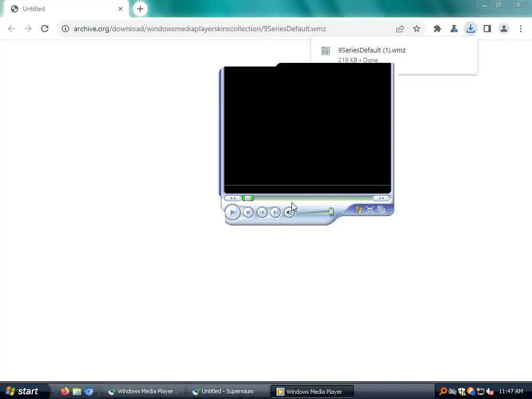532x399 pixels.
Task: Toggle the downloads popup
Action: coord(471,29)
